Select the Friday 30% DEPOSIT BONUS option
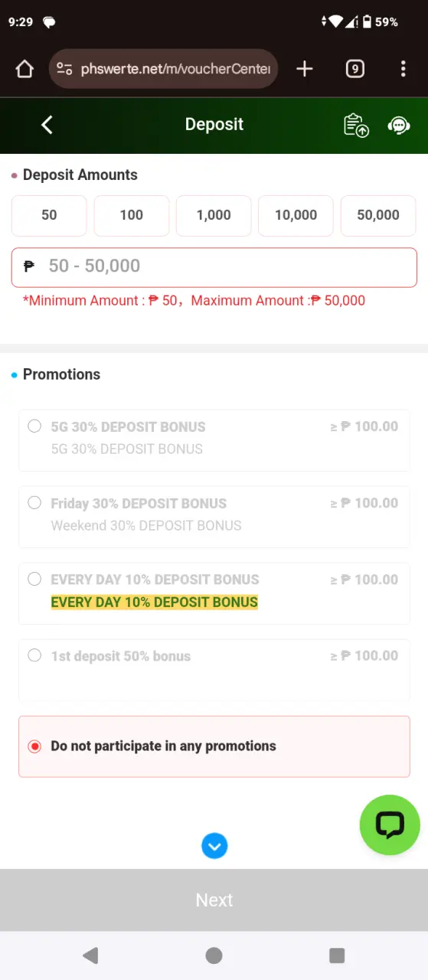The width and height of the screenshot is (428, 980). tap(214, 517)
